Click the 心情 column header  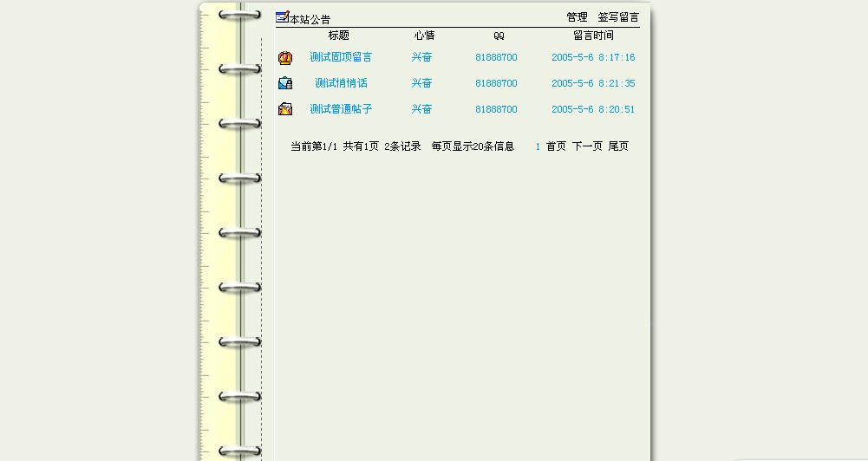[425, 36]
